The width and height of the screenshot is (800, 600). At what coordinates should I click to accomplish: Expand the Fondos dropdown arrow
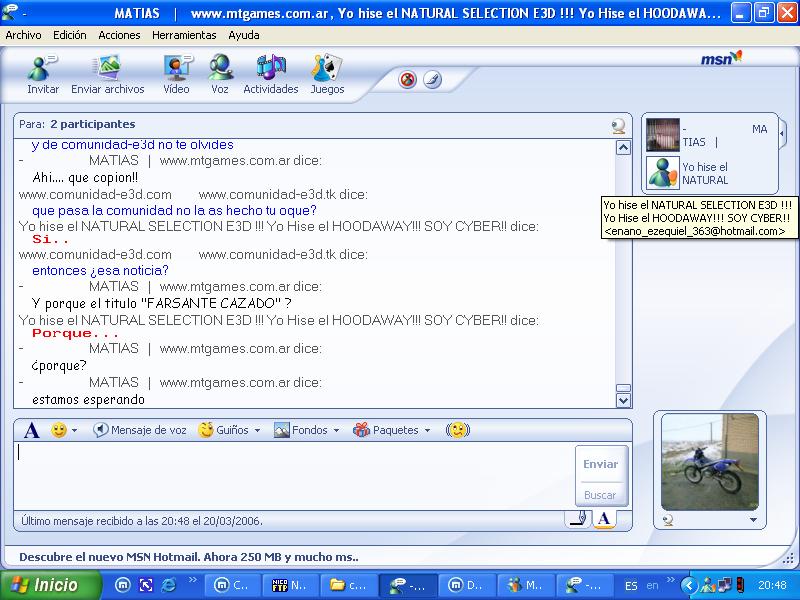point(336,431)
